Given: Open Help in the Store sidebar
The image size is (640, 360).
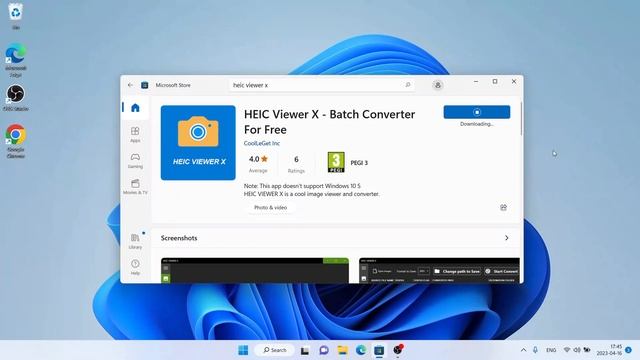Looking at the screenshot, I should [x=135, y=267].
